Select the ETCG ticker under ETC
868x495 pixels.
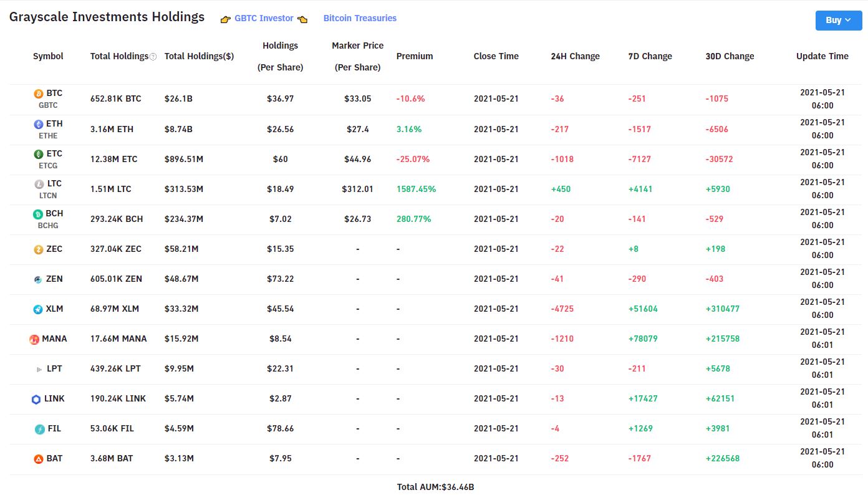pos(48,165)
